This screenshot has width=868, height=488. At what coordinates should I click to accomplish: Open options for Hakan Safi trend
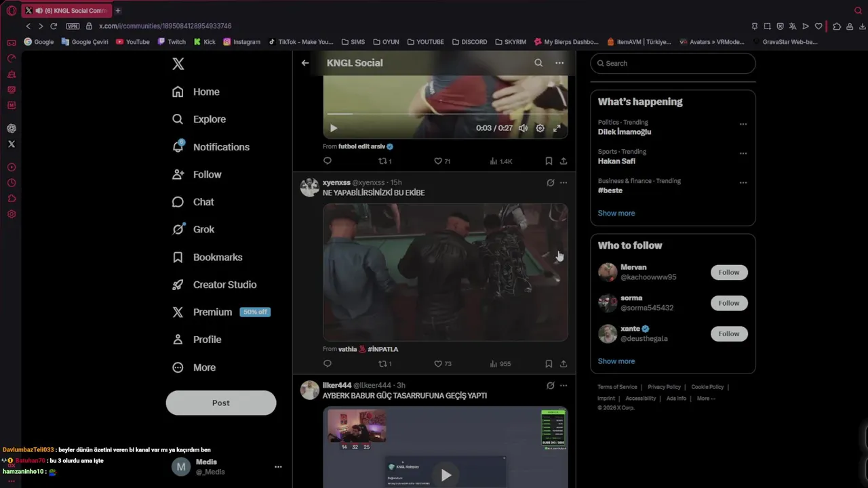[743, 153]
